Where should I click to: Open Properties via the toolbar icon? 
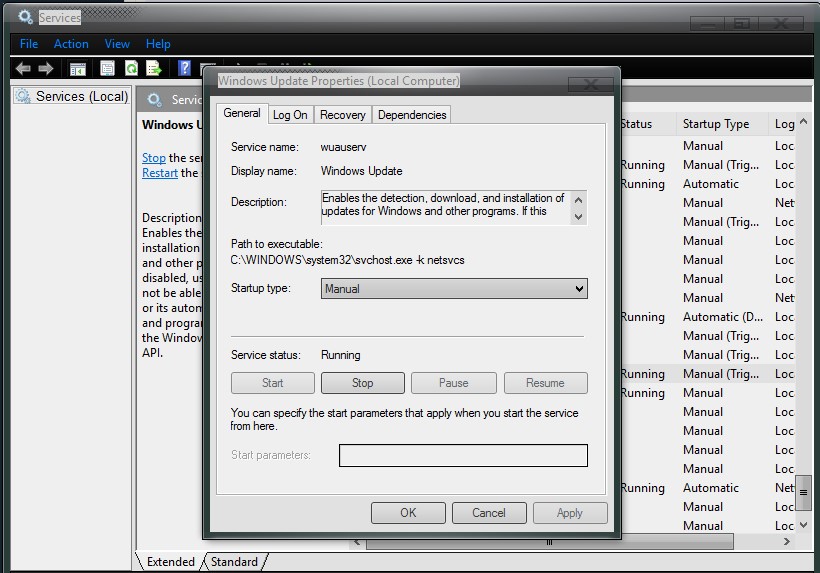pyautogui.click(x=107, y=69)
